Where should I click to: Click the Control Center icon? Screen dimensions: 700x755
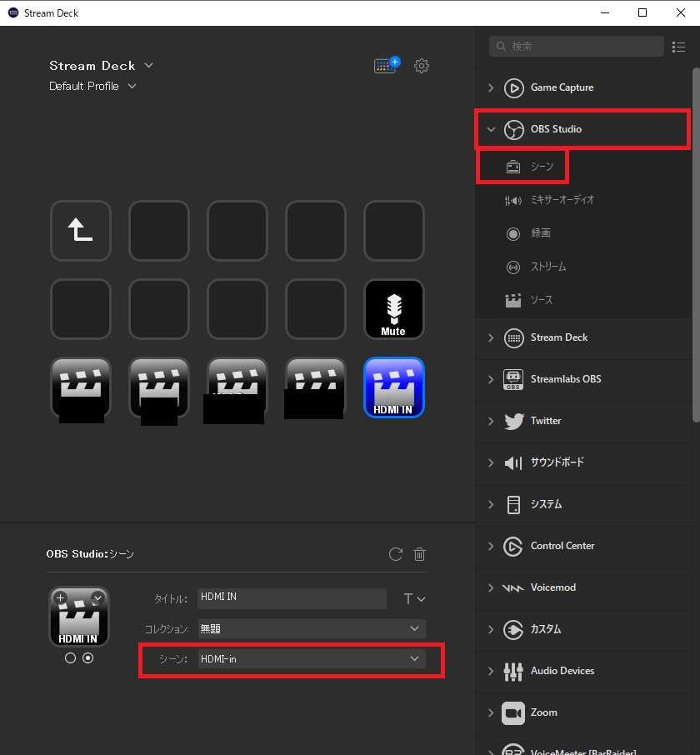coord(513,547)
